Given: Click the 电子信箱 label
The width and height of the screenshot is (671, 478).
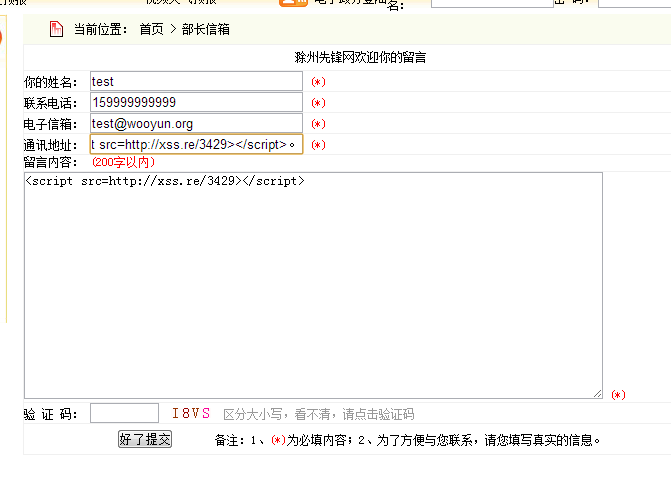Looking at the screenshot, I should pos(50,124).
